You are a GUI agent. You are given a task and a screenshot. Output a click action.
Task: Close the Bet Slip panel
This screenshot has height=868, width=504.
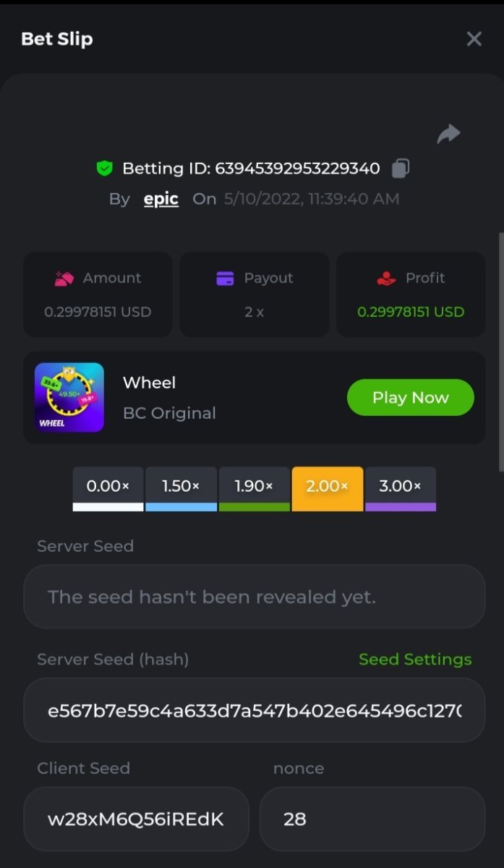474,39
